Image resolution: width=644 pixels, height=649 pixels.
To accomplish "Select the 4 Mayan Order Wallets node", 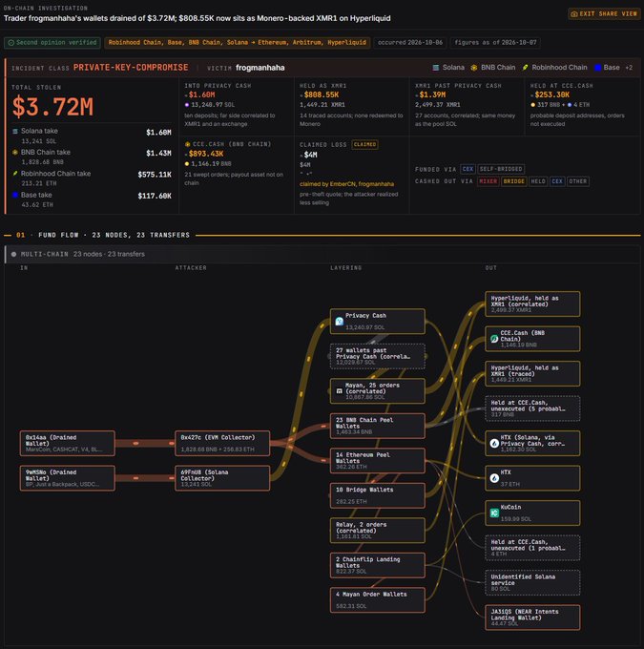I will 378,599.
